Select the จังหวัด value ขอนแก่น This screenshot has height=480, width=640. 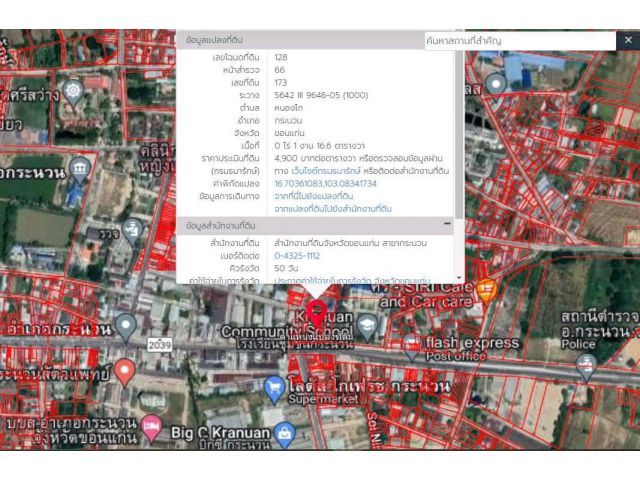click(x=289, y=133)
